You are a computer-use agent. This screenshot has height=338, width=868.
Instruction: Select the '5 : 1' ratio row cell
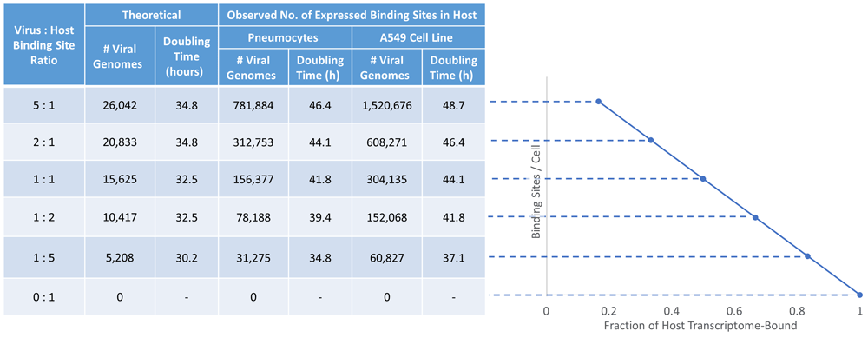point(44,104)
